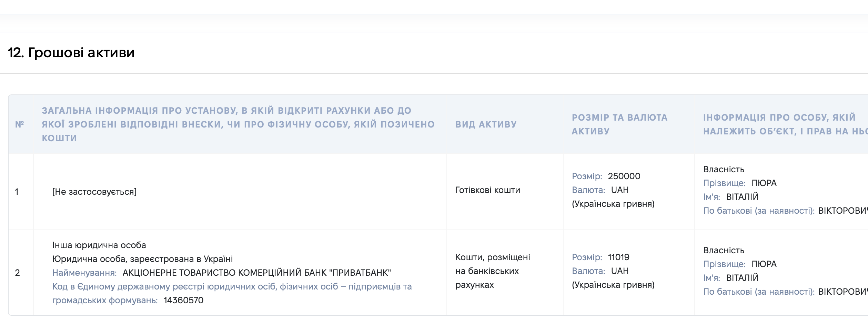Click 'Розмір:' label in row 1

coord(587,176)
